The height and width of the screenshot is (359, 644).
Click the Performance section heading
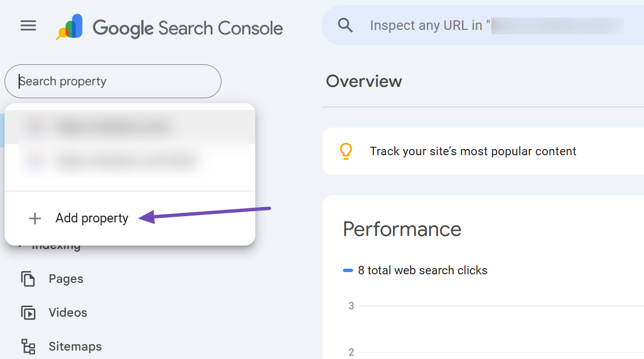point(402,229)
